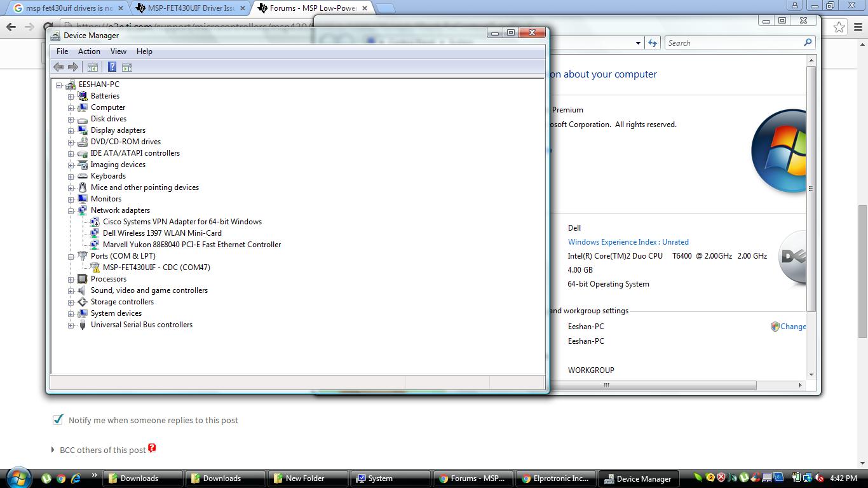This screenshot has width=868, height=488.
Task: Toggle the Notify me when someone replies checkbox
Action: [58, 419]
